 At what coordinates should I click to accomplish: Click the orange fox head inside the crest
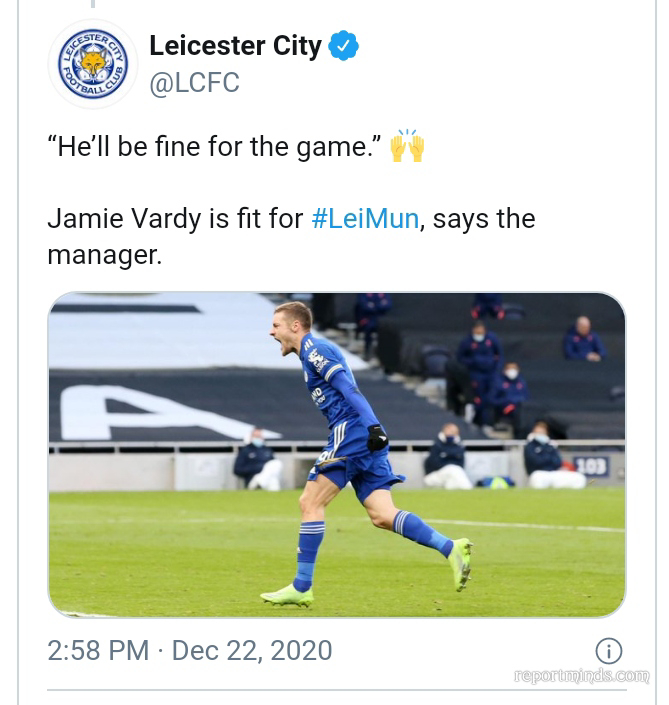point(94,63)
